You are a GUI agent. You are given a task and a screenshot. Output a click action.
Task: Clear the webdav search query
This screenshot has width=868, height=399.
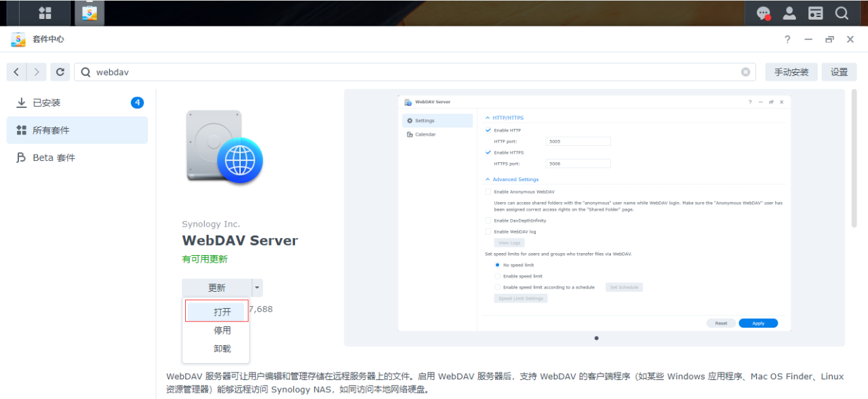tap(745, 71)
